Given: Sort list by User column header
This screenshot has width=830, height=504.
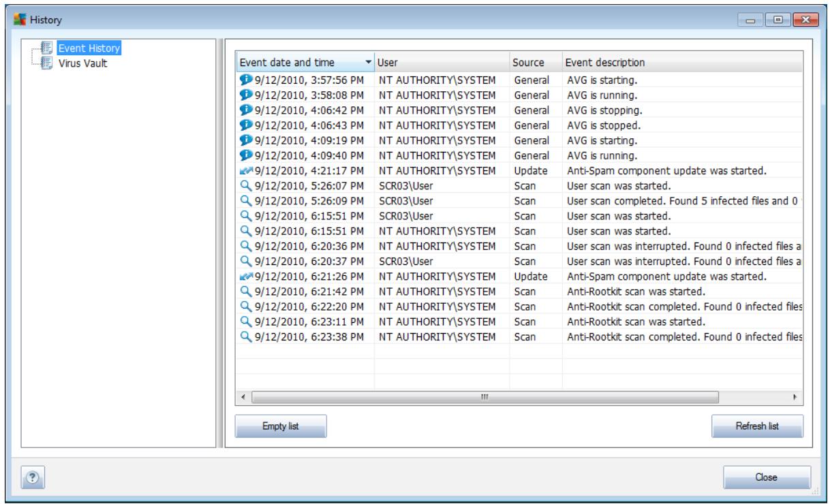Looking at the screenshot, I should 442,63.
